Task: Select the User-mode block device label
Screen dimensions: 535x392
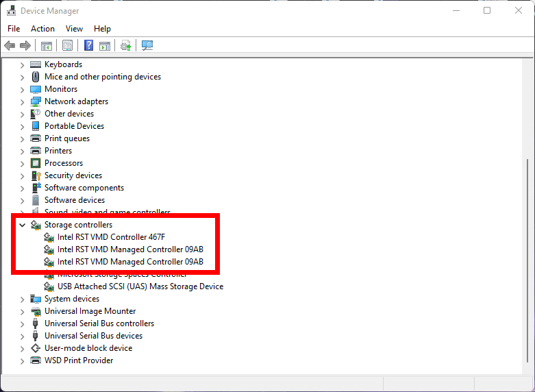Action: point(88,348)
